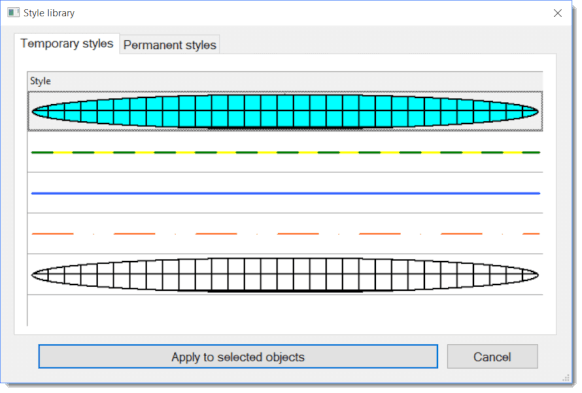582x393 pixels.
Task: Select the Temporary styles tab
Action: coord(67,44)
